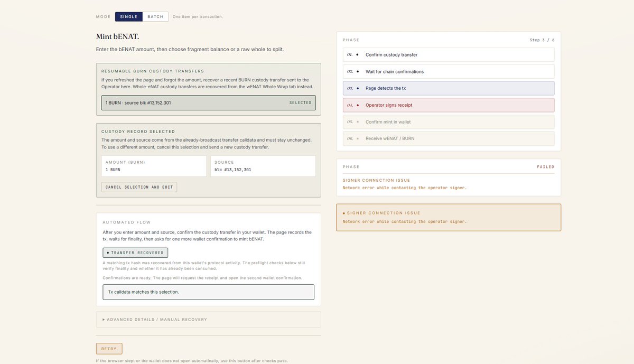Click 'One item per transaction.' hint text
634x364 pixels.
point(198,17)
